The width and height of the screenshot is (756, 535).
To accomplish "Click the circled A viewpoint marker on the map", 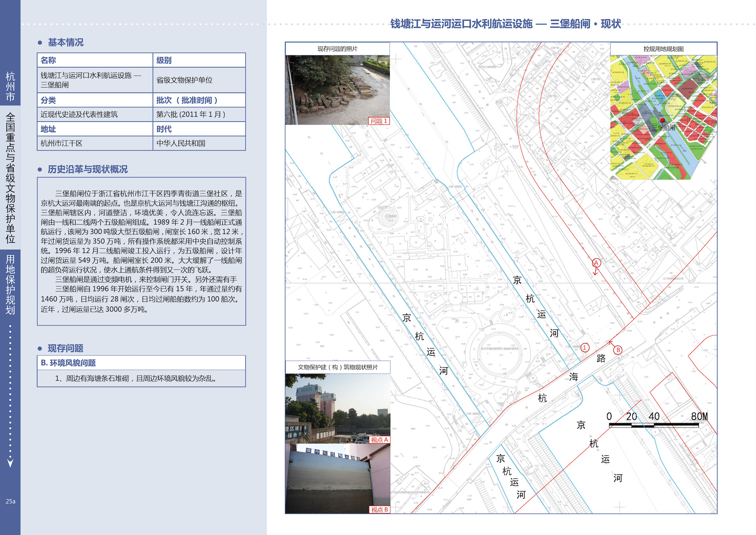I will coord(596,263).
